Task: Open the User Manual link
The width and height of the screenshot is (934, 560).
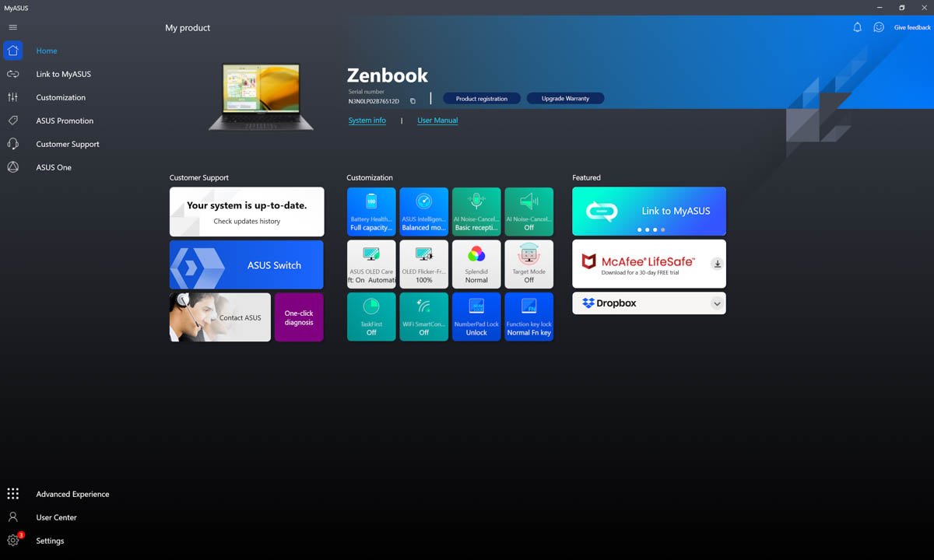Action: tap(437, 121)
